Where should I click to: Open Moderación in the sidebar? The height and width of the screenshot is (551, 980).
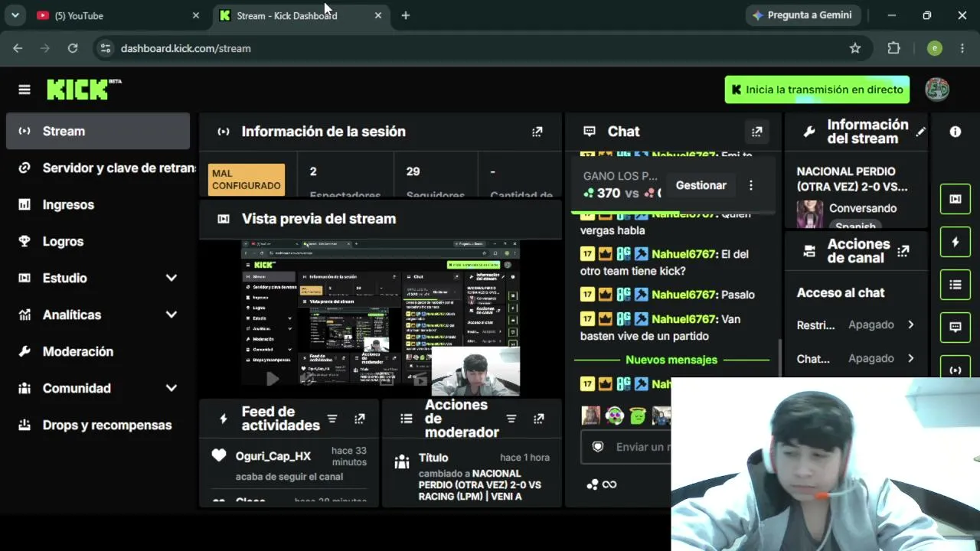point(98,351)
